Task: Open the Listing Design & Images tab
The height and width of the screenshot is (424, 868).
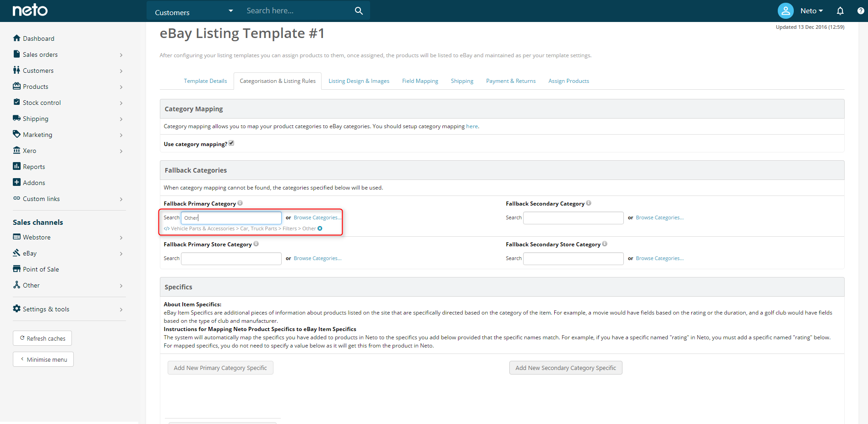Action: coord(359,81)
